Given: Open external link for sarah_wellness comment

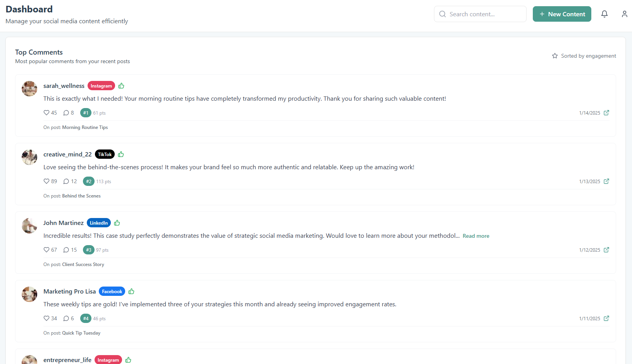Looking at the screenshot, I should (606, 113).
